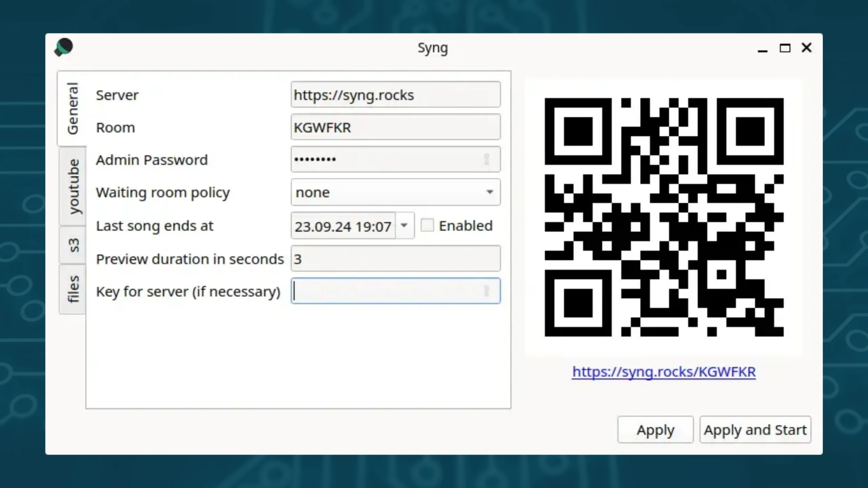This screenshot has height=488, width=868.
Task: Click the 'Waiting room policy' label
Action: 163,192
